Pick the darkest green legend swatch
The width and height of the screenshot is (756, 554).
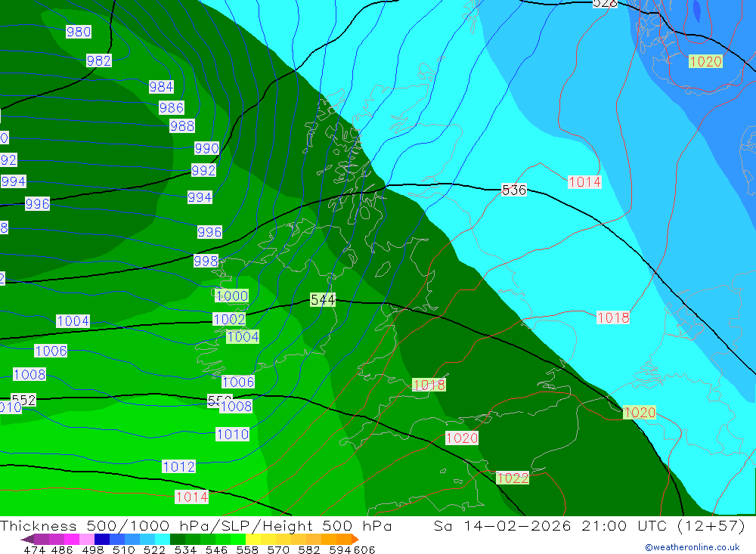(178, 539)
